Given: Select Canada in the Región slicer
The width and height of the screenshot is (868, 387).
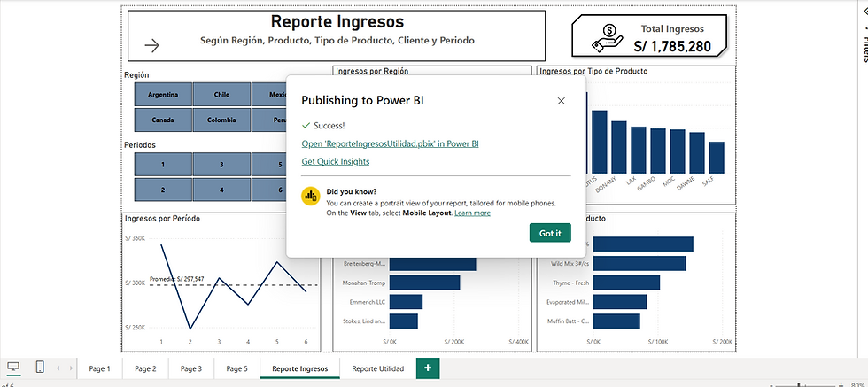Looking at the screenshot, I should click(163, 120).
